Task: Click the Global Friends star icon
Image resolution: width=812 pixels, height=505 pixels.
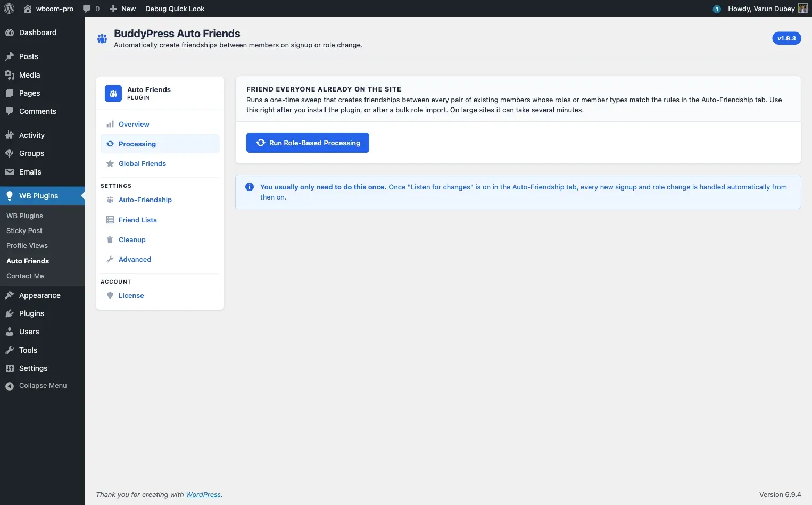Action: pyautogui.click(x=110, y=163)
